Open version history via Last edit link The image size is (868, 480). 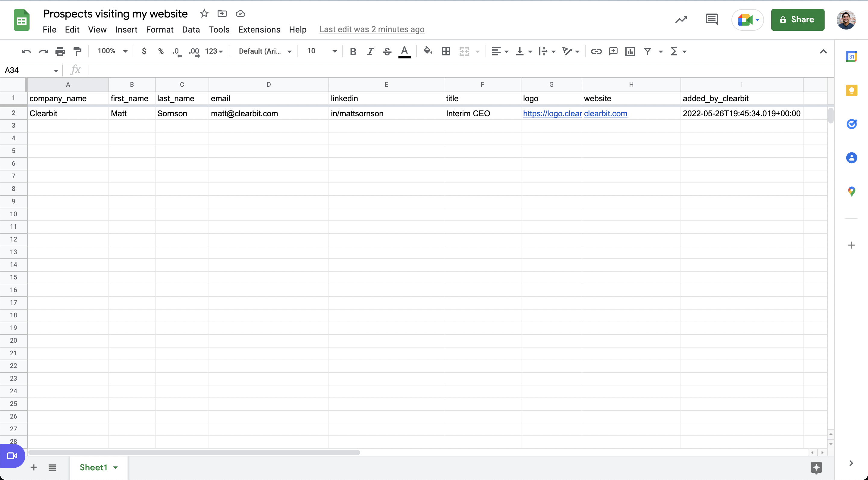[372, 30]
